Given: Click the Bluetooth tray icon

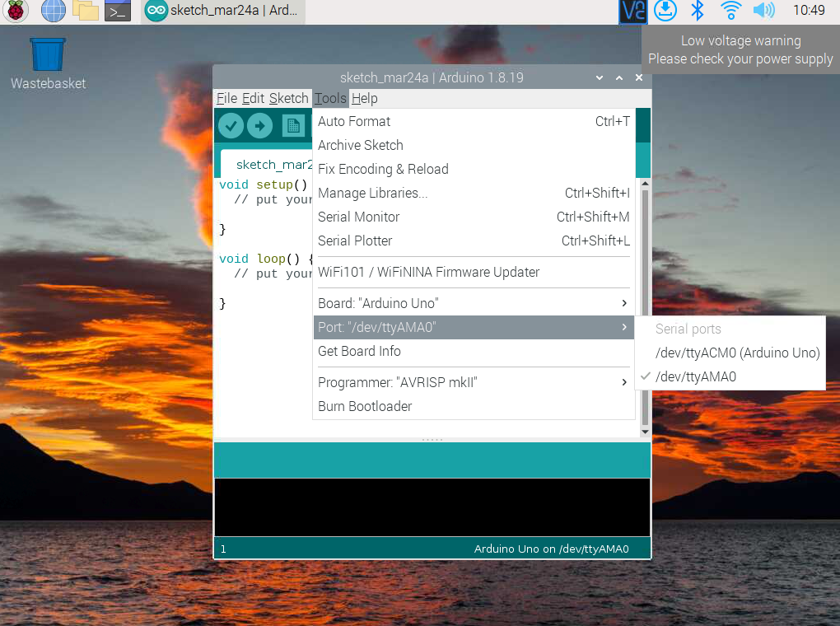Looking at the screenshot, I should coord(698,11).
